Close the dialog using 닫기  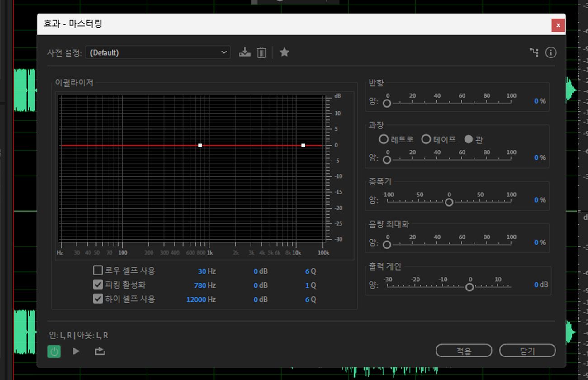[x=527, y=350]
